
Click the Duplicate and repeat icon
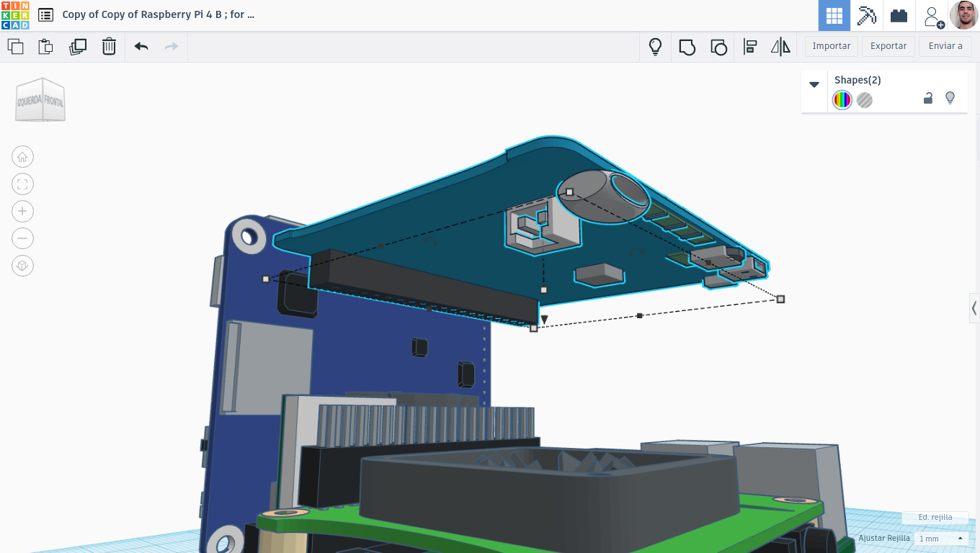[x=78, y=47]
